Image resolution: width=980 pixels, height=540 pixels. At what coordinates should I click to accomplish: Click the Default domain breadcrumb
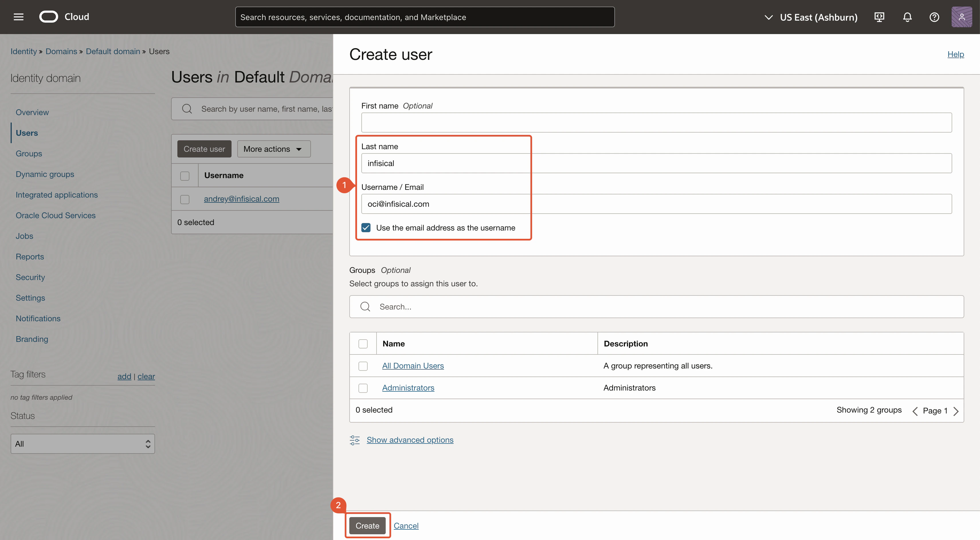(x=113, y=51)
